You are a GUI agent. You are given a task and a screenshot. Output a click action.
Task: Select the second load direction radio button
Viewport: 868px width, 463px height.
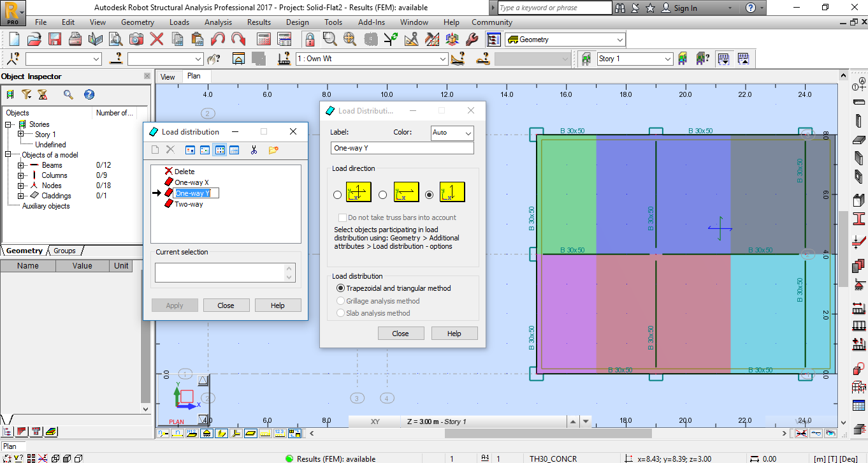(x=382, y=195)
